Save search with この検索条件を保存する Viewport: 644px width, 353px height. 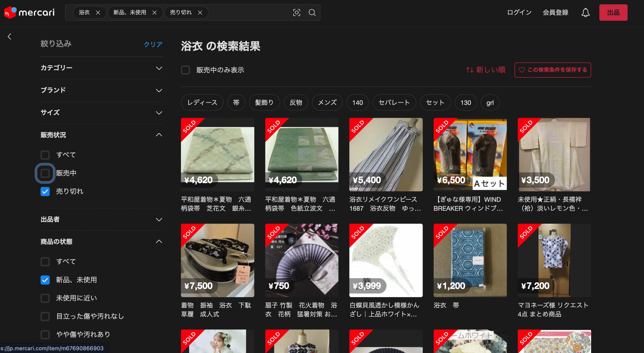coord(552,70)
